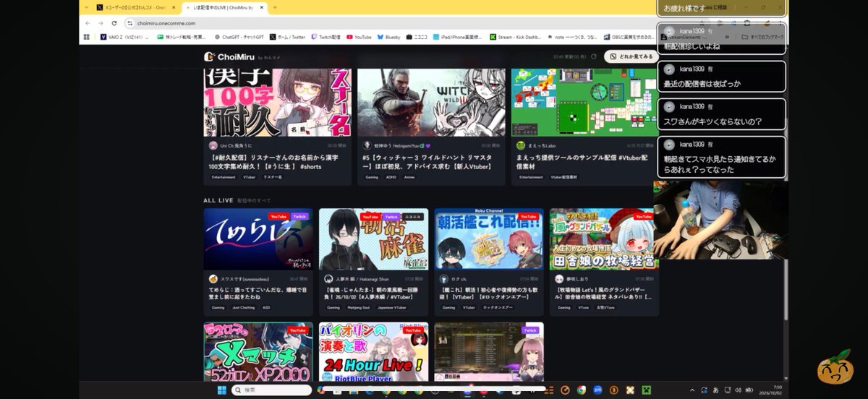Open the ChatGPT bookmark

(x=239, y=36)
